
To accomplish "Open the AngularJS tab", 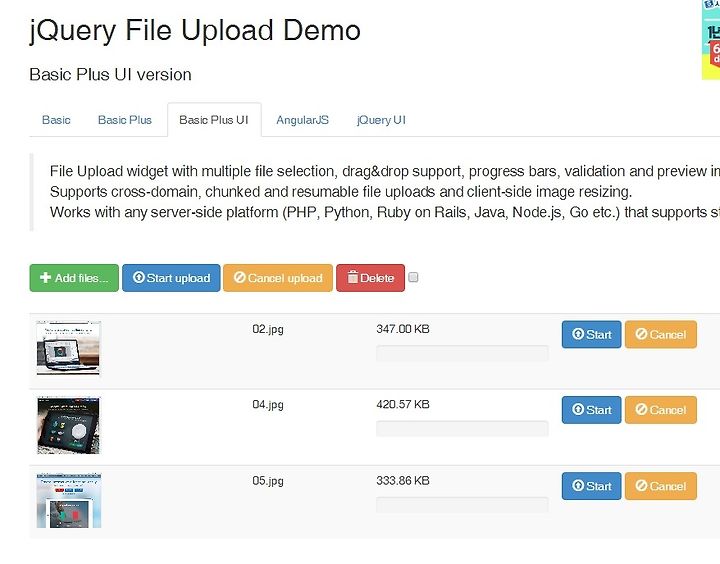I will coord(302,120).
